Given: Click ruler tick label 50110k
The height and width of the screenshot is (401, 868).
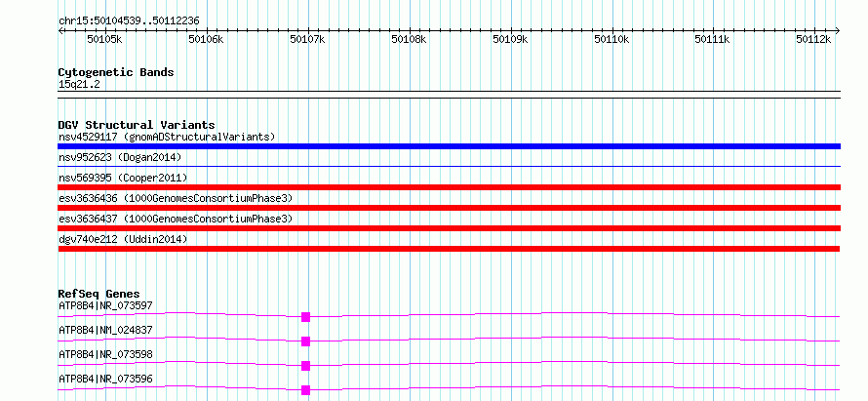Looking at the screenshot, I should (x=612, y=39).
